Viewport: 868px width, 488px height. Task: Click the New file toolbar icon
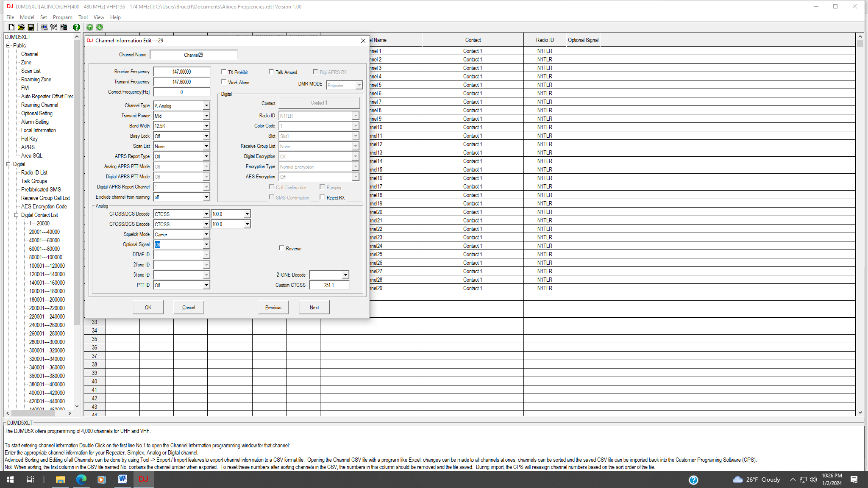tap(11, 27)
